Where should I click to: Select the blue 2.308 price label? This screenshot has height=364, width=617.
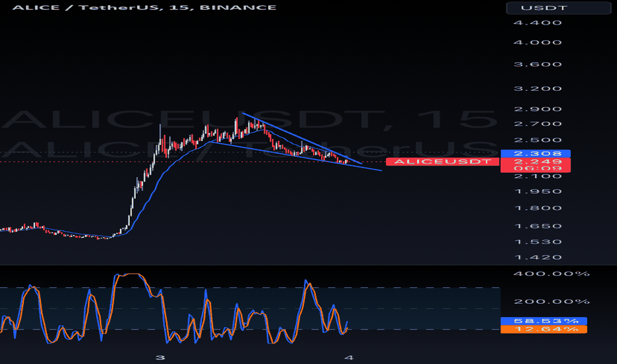[536, 154]
